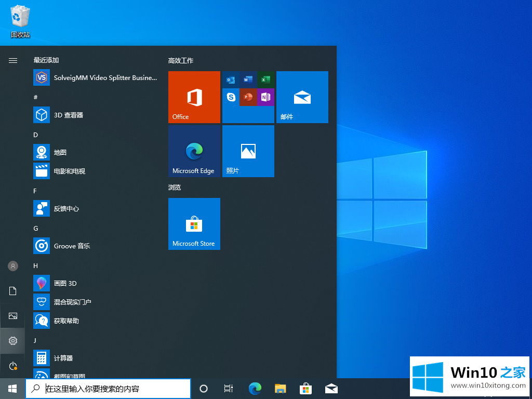
Task: Open the Excel icon in Office tile group
Action: 265,80
